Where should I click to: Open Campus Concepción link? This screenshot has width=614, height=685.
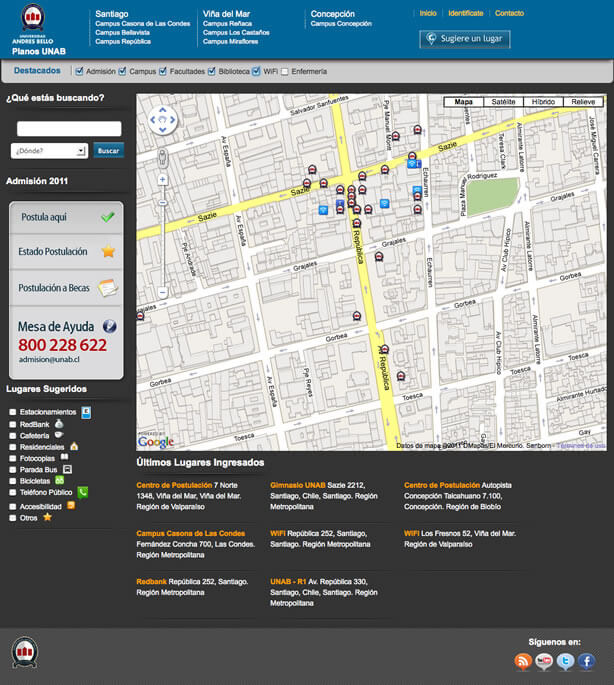tap(341, 24)
